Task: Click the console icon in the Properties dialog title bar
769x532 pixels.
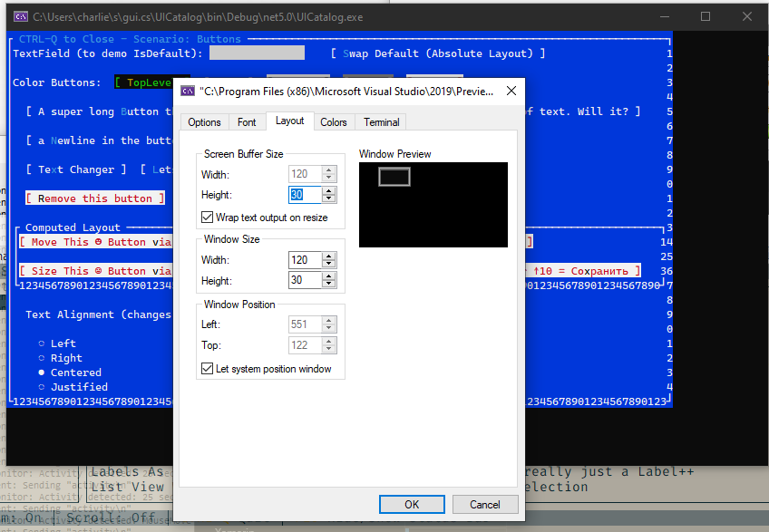Action: click(x=188, y=91)
